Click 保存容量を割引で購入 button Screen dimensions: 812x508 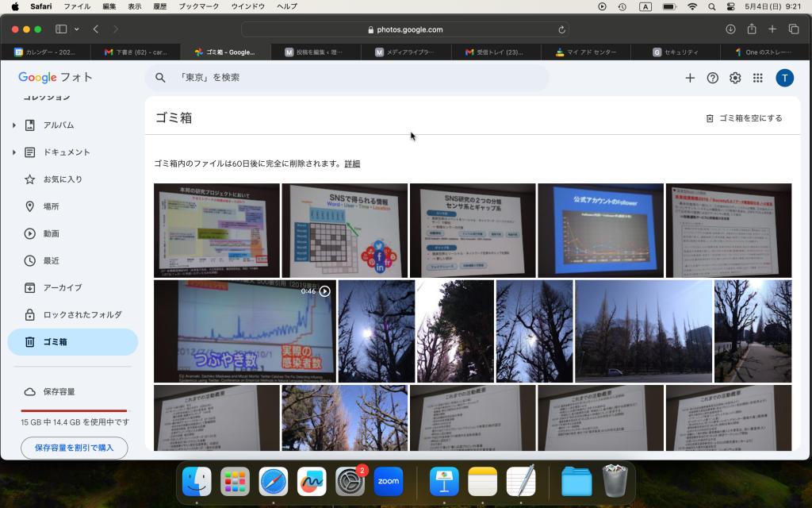click(74, 448)
